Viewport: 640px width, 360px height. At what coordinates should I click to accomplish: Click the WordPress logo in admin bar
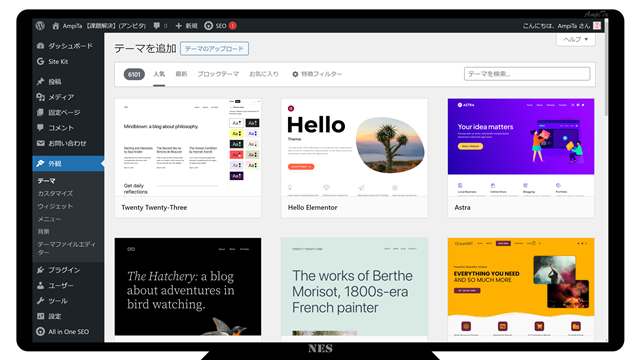point(40,25)
